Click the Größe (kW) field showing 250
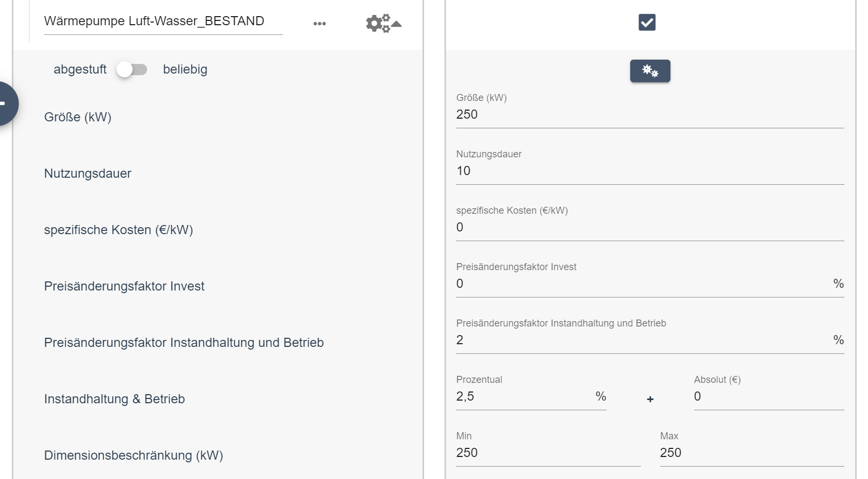This screenshot has width=868, height=479. [x=650, y=115]
